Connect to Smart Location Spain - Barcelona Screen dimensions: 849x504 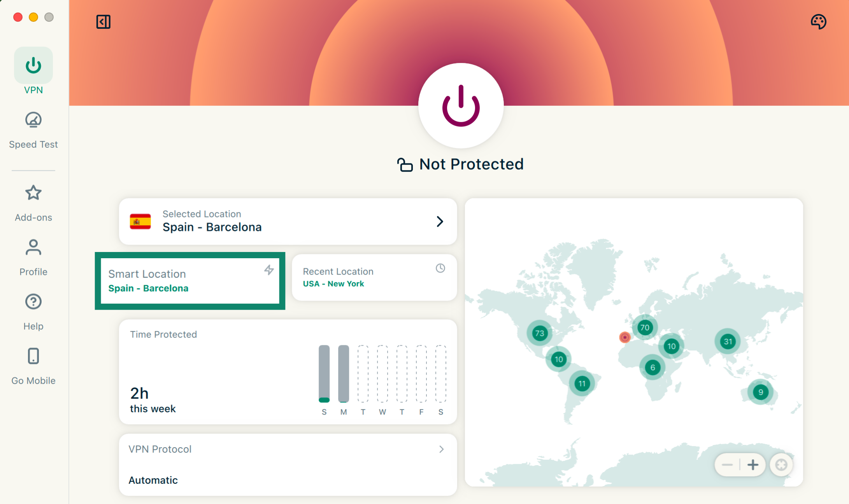pyautogui.click(x=190, y=281)
